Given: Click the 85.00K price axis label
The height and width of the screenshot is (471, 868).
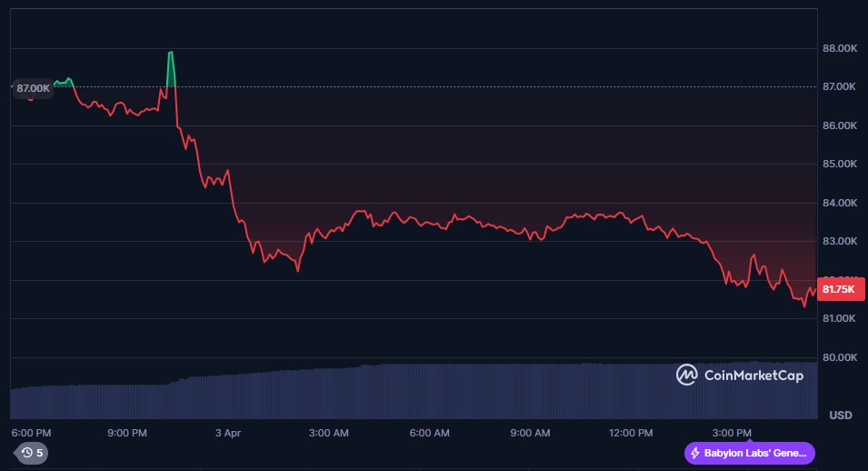Looking at the screenshot, I should click(839, 165).
